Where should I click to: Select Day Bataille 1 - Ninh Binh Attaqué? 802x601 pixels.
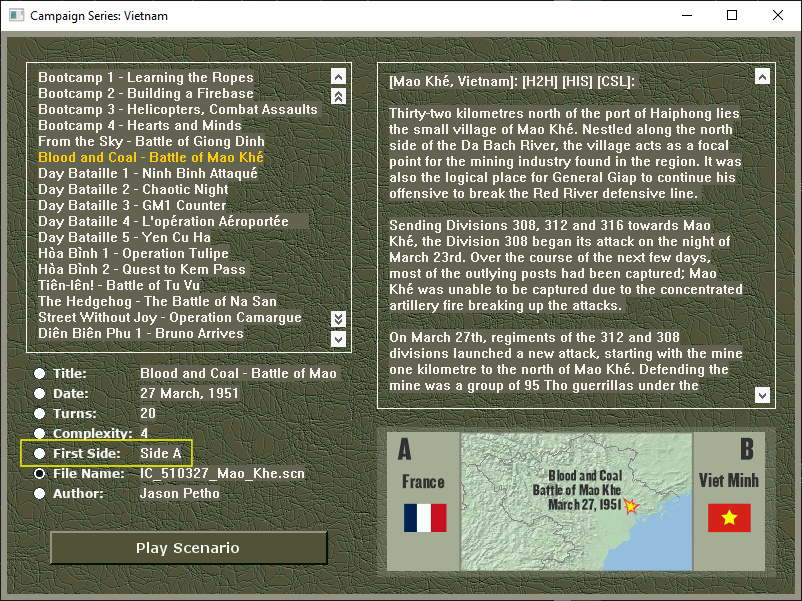(148, 173)
